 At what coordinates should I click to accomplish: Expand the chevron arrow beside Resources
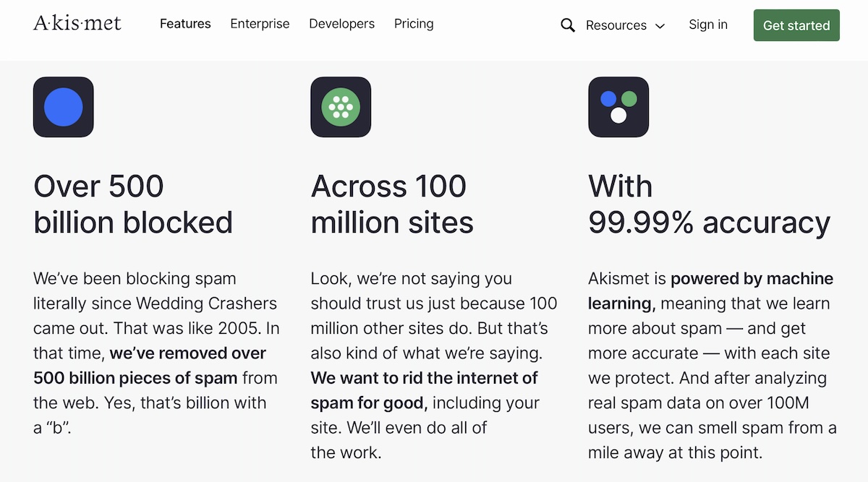660,26
